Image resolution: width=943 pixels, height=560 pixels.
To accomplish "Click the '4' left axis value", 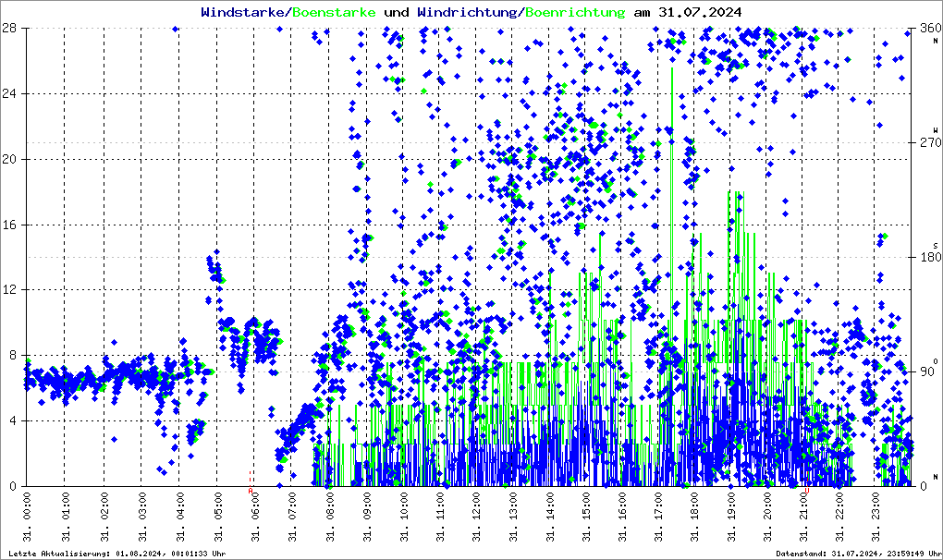I will [x=17, y=420].
